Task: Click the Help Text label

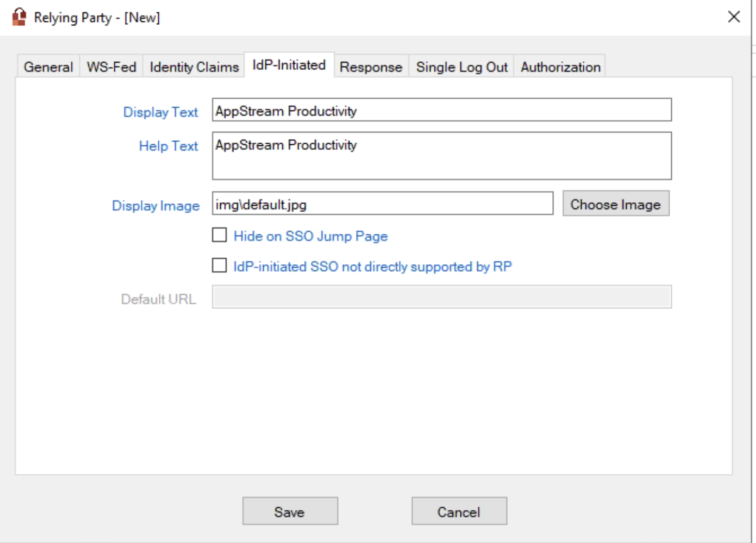Action: point(168,146)
